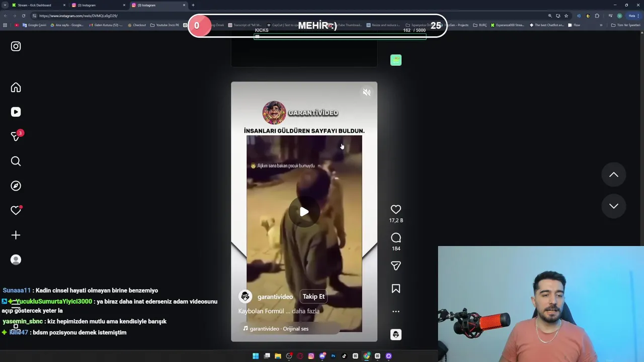Image resolution: width=644 pixels, height=362 pixels.
Task: Go to next reel with down arrow
Action: pos(614,206)
